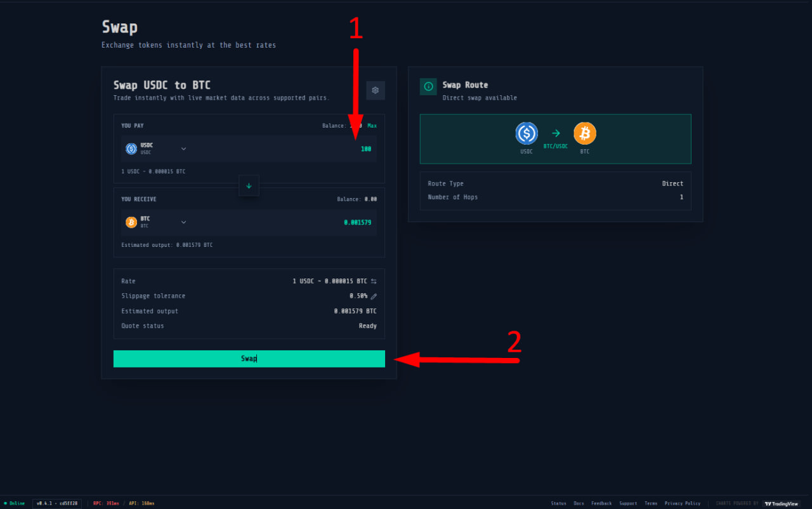Open the Docs footer link
This screenshot has width=812, height=509.
[579, 503]
